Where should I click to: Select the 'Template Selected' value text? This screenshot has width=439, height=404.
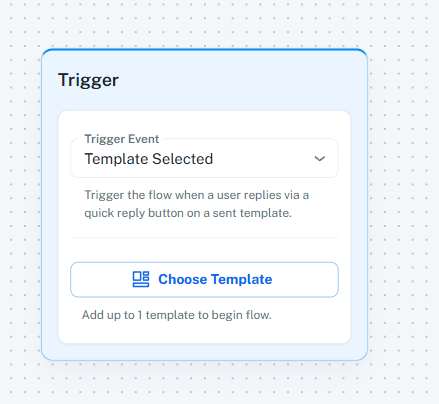coord(149,159)
